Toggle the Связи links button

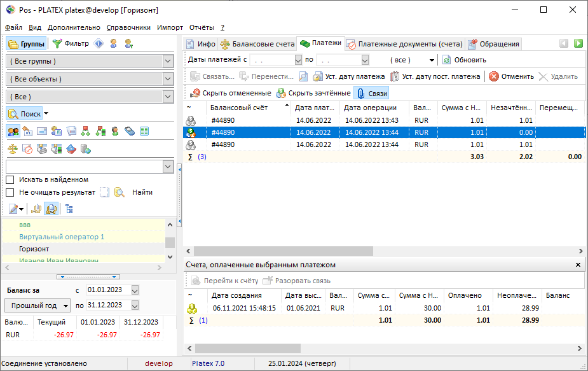372,93
